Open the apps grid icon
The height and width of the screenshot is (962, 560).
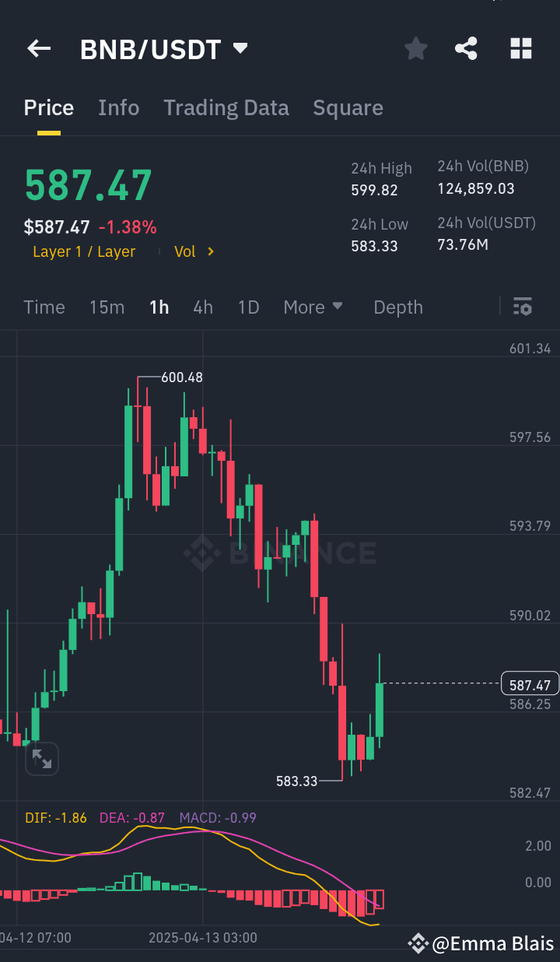click(x=520, y=48)
